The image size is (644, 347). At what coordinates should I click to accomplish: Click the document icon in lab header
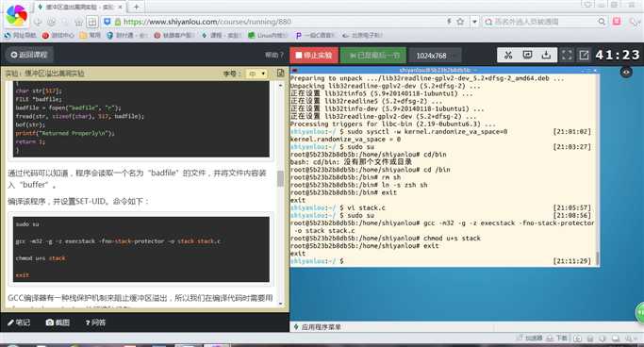click(281, 74)
